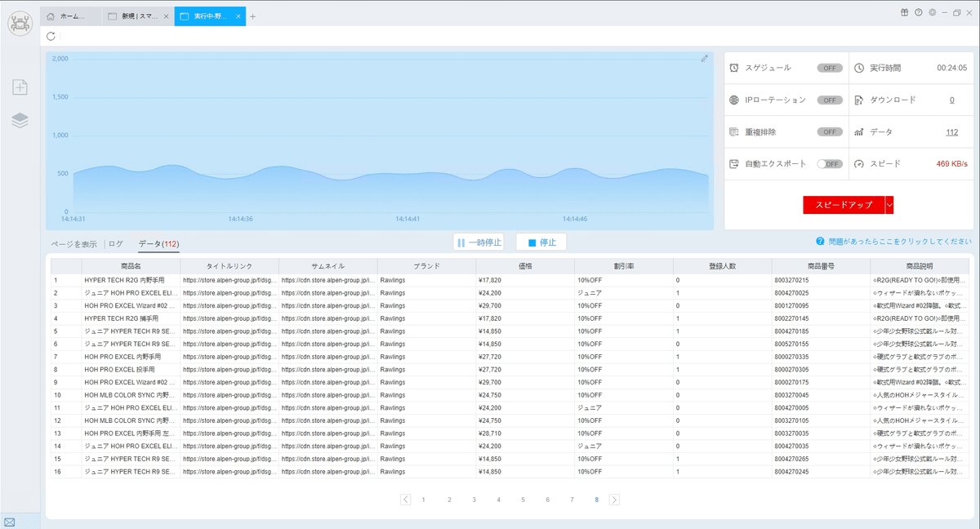Add a new tab with the plus button
This screenshot has width=980, height=529.
point(253,16)
